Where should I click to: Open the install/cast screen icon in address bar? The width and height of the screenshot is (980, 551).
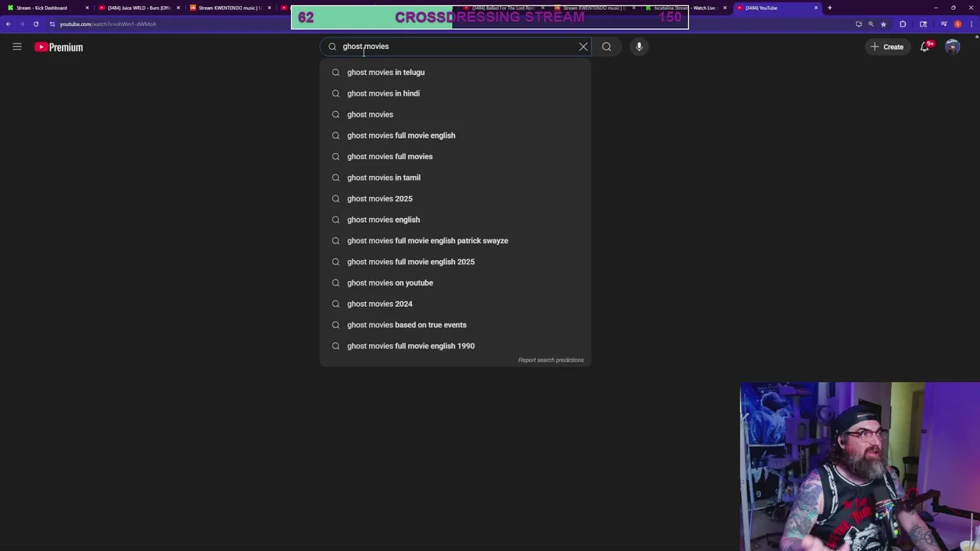pyautogui.click(x=858, y=24)
